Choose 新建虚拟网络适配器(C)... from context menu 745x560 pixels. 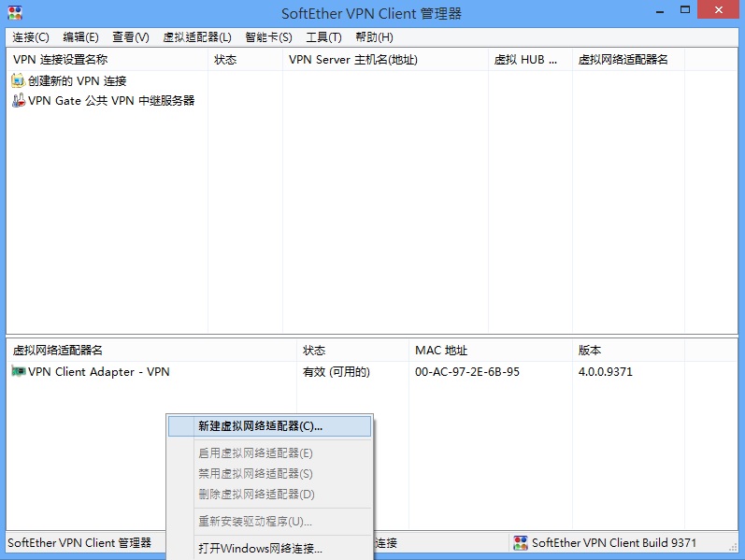[x=269, y=426]
